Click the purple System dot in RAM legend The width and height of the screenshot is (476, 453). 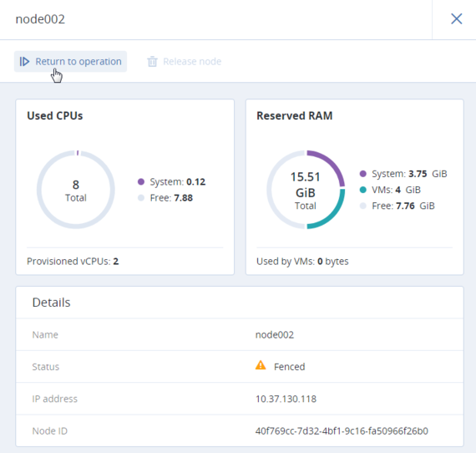[362, 174]
